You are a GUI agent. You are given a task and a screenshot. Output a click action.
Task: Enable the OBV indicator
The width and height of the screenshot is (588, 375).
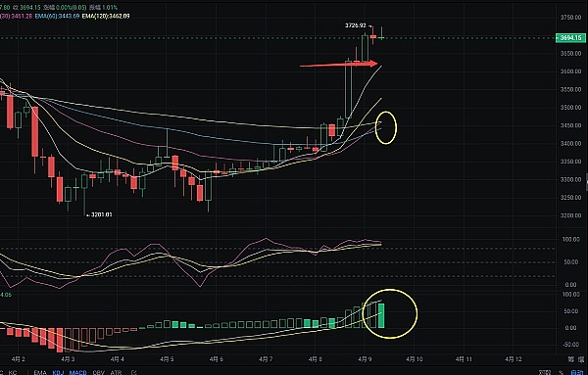[99, 373]
